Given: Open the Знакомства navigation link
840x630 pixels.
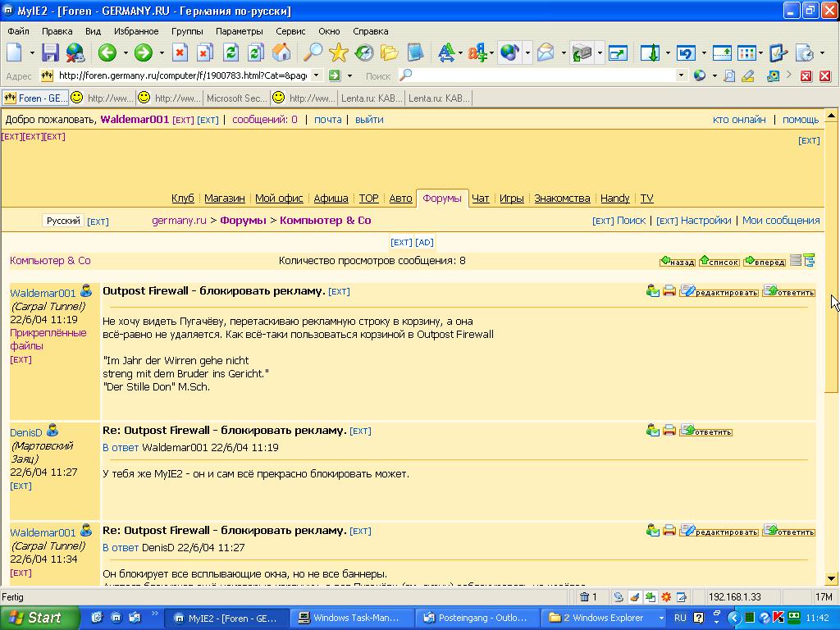Looking at the screenshot, I should [562, 199].
